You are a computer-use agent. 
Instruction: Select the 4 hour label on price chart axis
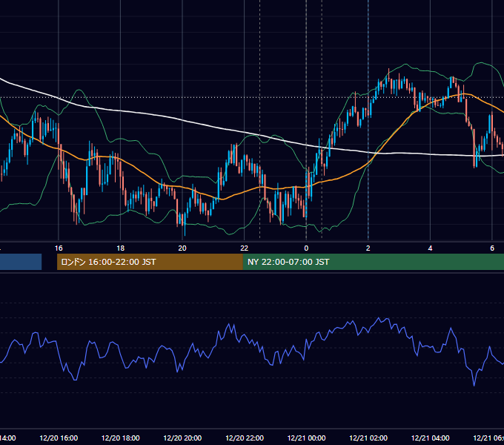coord(430,248)
